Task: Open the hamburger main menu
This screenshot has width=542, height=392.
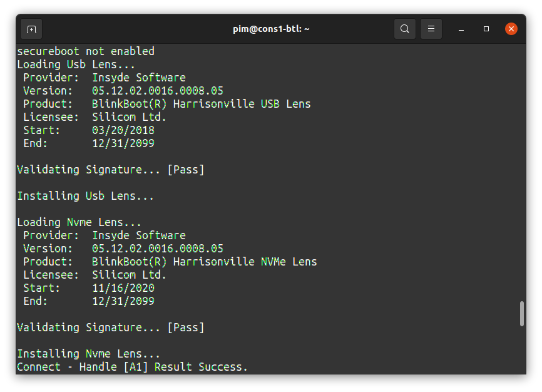Action: (431, 29)
